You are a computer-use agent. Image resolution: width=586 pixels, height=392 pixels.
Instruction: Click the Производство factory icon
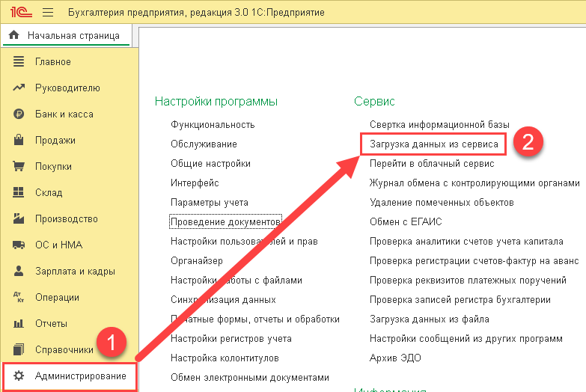pyautogui.click(x=19, y=218)
